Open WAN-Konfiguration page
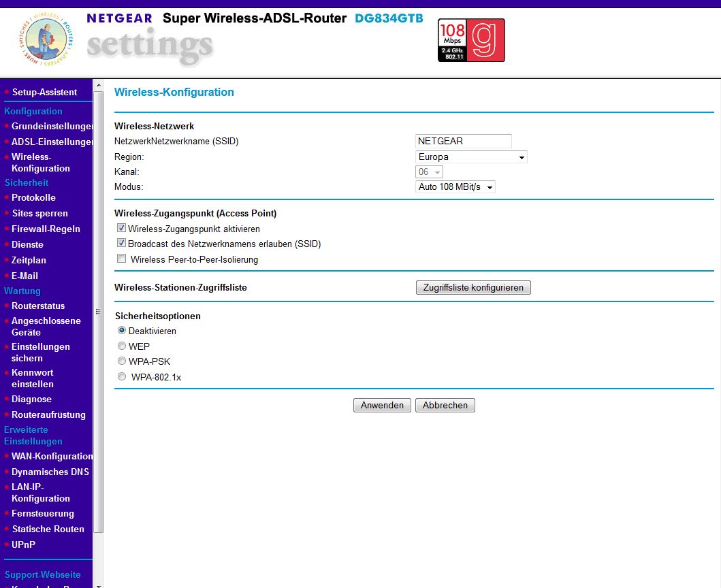 click(x=52, y=456)
